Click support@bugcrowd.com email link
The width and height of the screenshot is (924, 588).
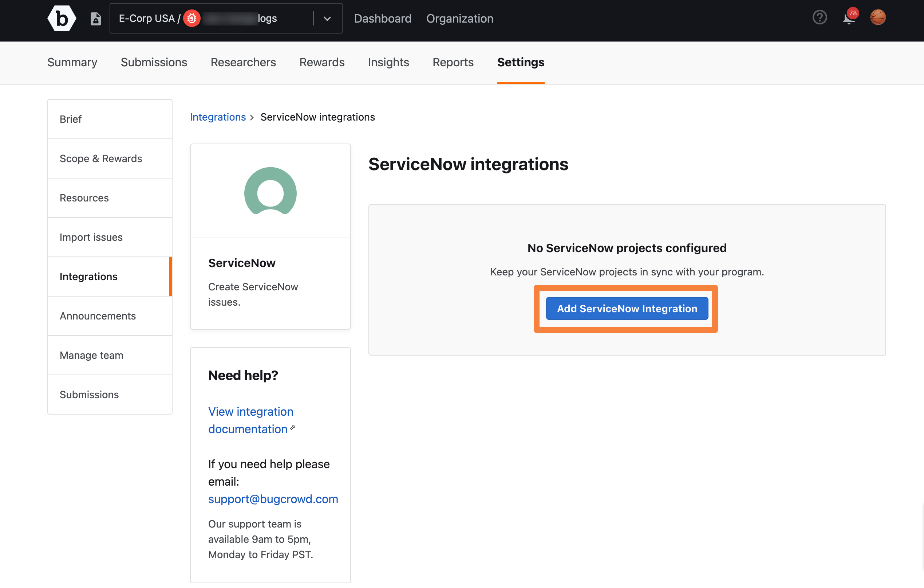coord(273,499)
